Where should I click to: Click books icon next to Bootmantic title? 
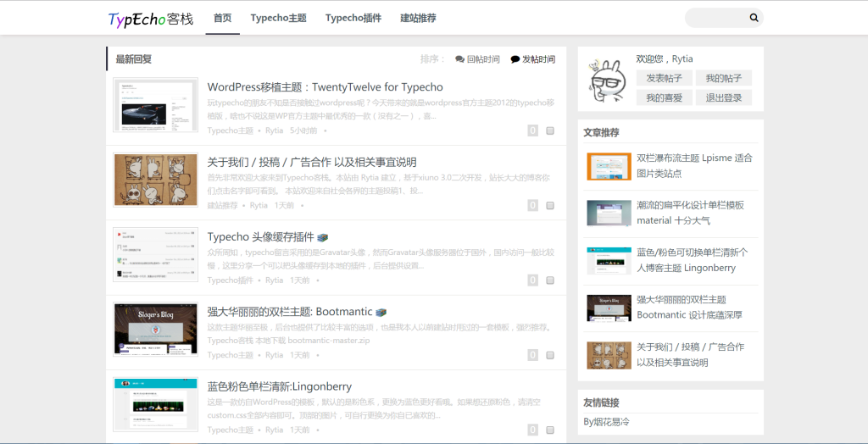coord(381,312)
